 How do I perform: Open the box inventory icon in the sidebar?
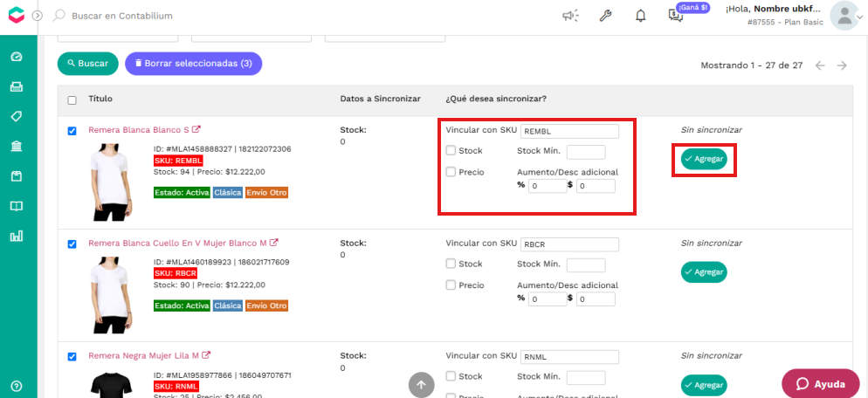point(17,176)
